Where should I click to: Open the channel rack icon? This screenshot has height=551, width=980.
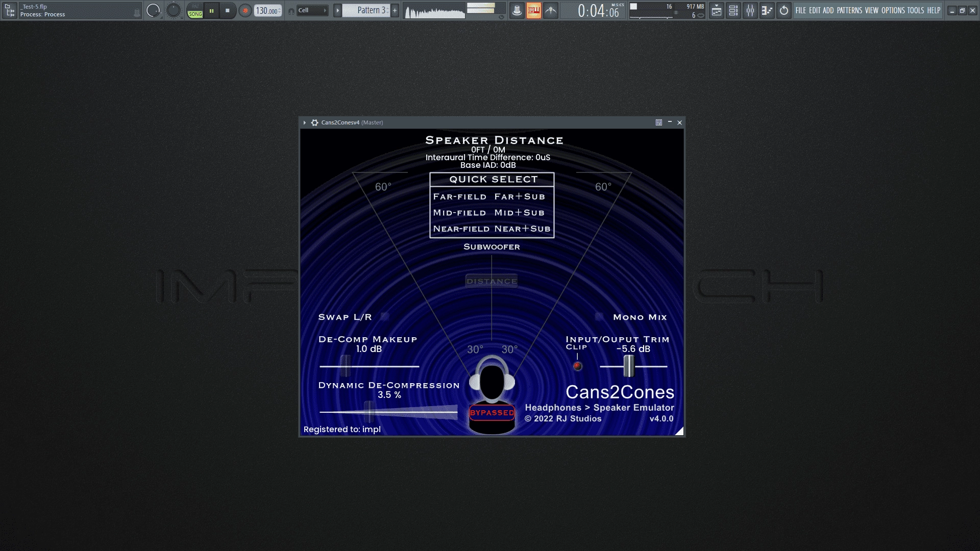733,10
